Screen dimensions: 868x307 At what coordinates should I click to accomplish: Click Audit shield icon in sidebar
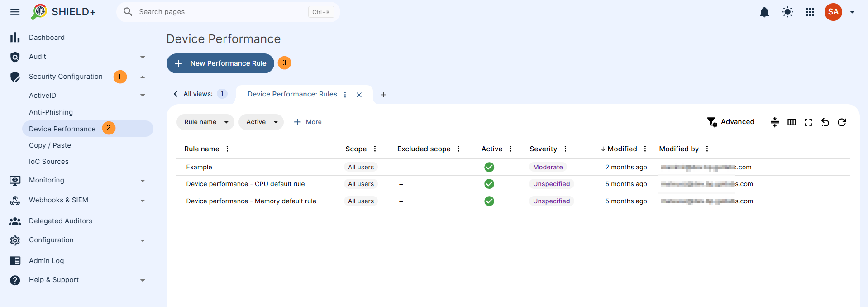(x=15, y=57)
